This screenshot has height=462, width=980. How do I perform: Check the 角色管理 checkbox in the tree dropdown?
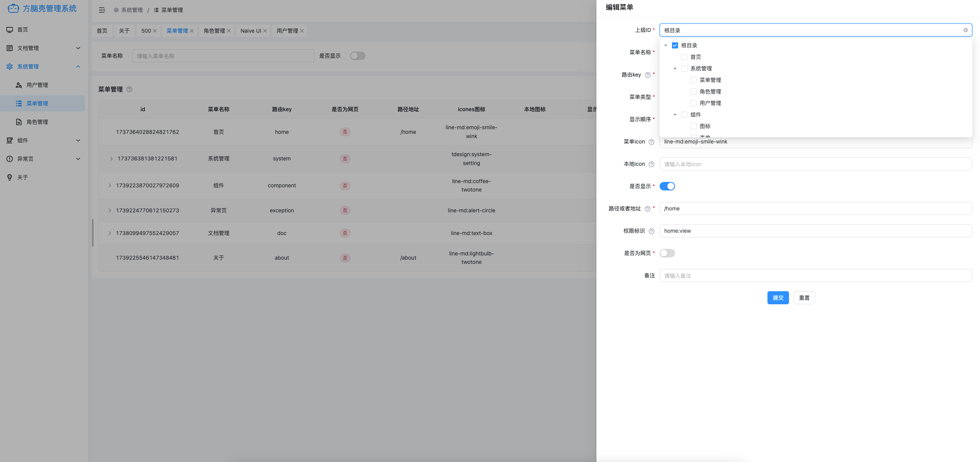tap(693, 92)
